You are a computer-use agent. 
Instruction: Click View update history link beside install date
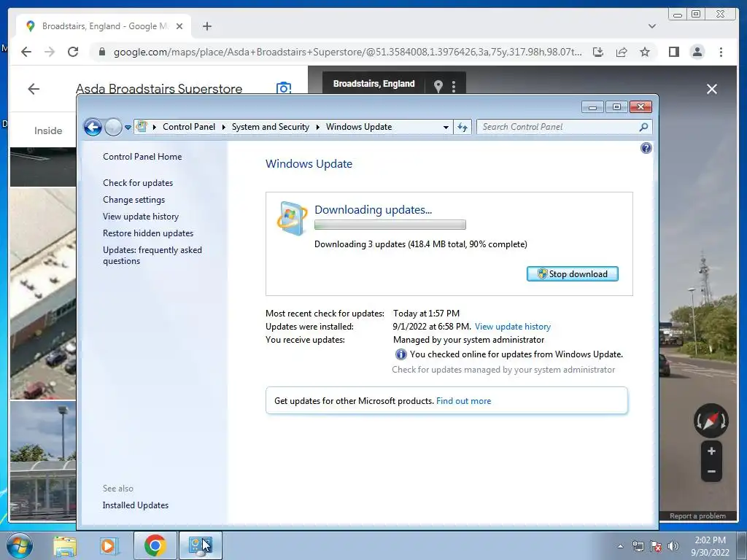tap(513, 327)
